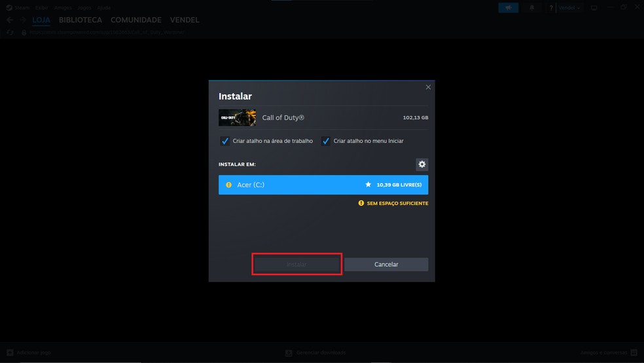This screenshot has height=363, width=644.
Task: Click the store page URL
Action: (x=107, y=32)
